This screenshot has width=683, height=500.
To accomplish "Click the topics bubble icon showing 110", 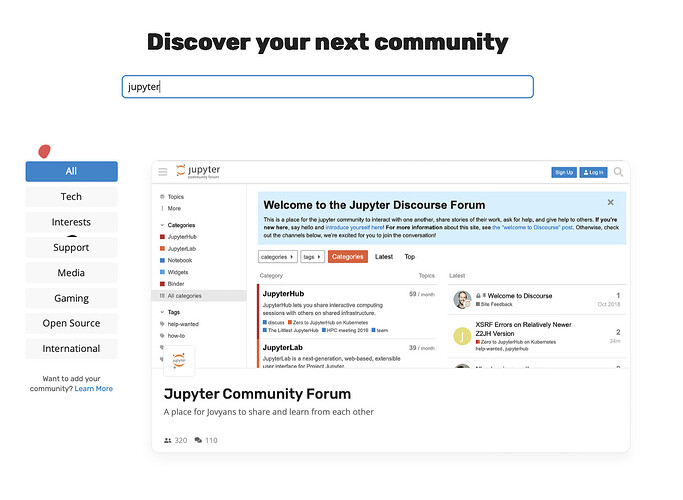I will point(198,440).
